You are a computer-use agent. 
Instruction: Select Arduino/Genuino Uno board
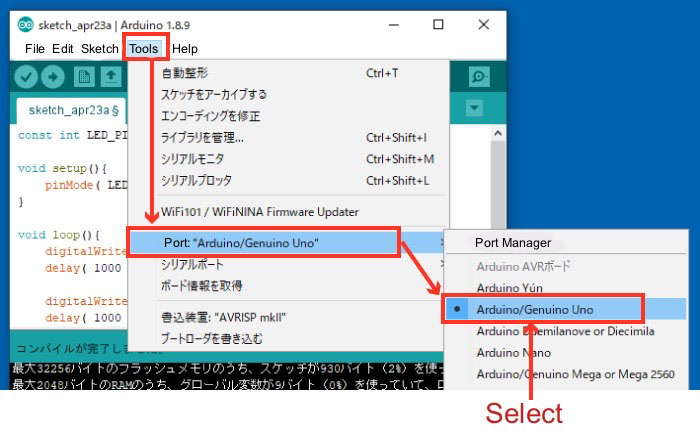(566, 309)
